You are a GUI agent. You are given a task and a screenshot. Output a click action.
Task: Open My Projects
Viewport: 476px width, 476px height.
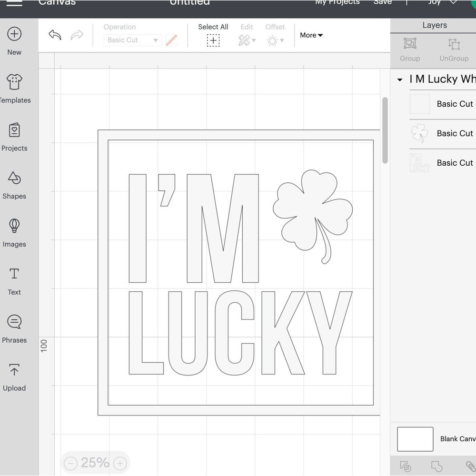(337, 3)
